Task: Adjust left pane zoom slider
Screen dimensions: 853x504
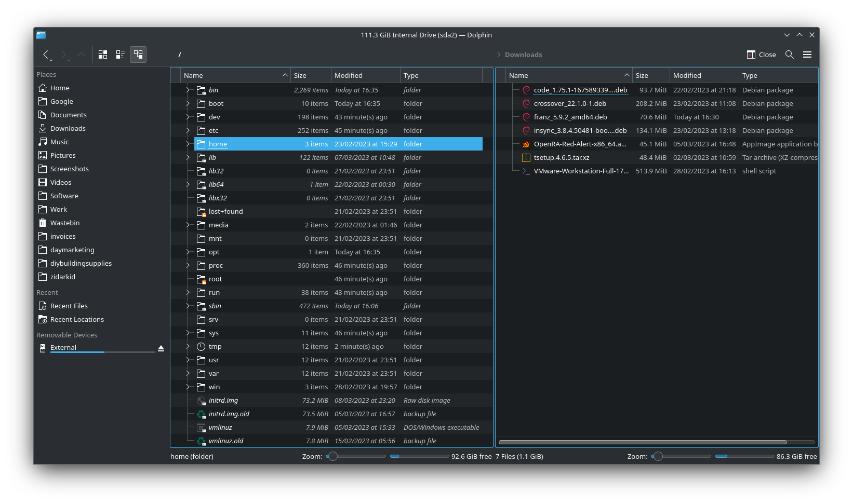Action: (334, 456)
